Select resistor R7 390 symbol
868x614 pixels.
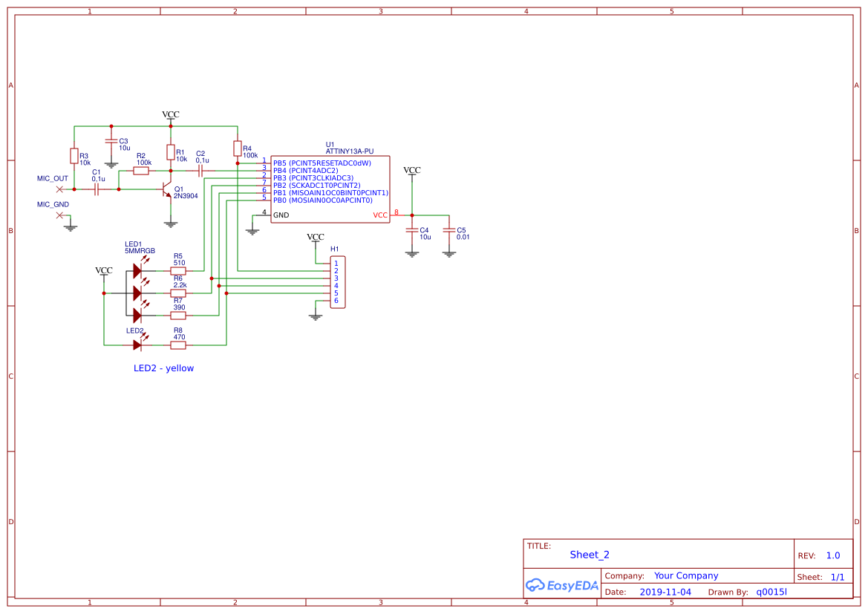(178, 316)
